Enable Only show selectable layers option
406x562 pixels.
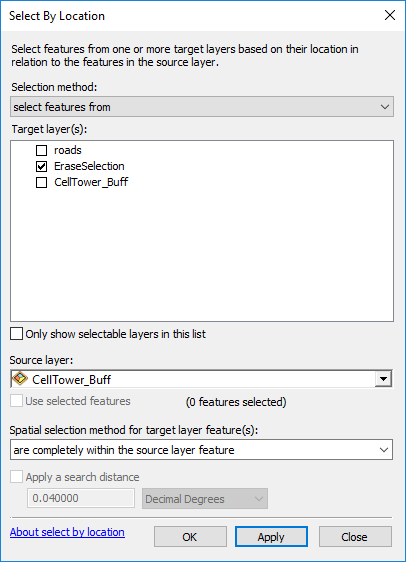tap(16, 334)
